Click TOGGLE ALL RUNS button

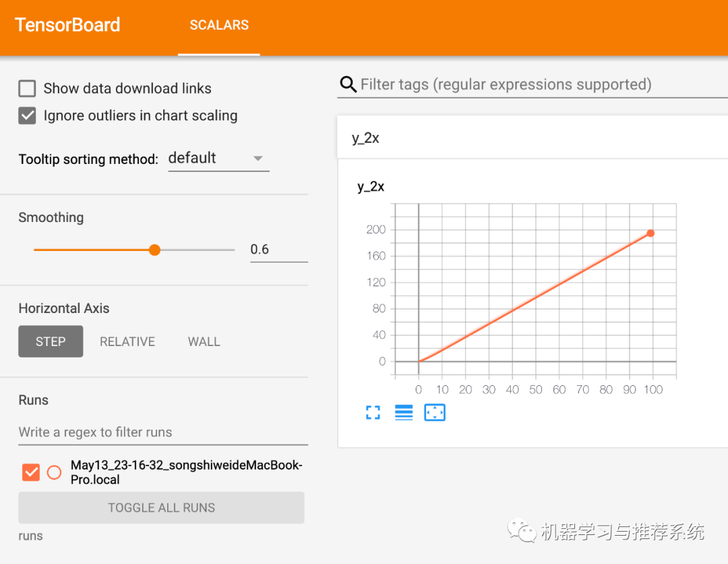point(161,508)
